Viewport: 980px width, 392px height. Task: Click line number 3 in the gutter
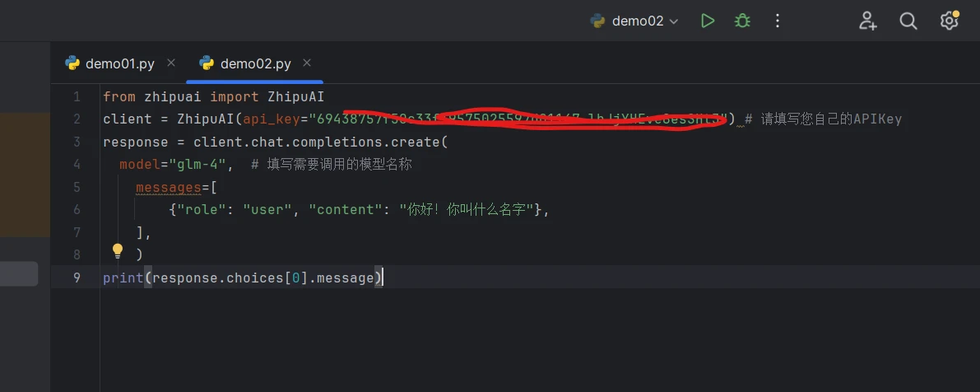click(77, 142)
